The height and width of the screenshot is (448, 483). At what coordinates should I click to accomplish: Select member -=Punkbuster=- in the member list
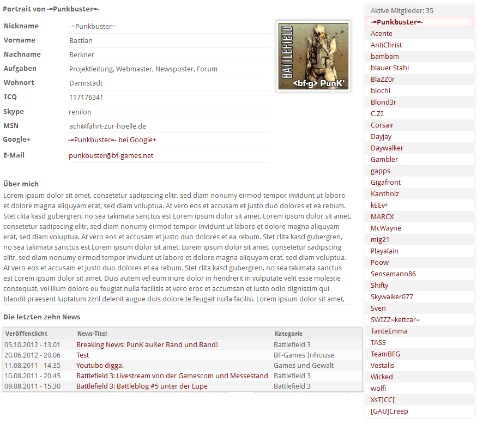[x=396, y=22]
